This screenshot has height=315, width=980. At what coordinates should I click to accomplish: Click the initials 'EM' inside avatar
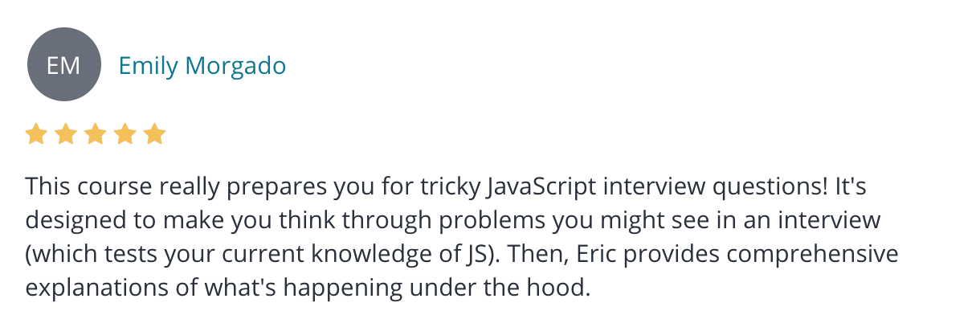click(x=64, y=65)
